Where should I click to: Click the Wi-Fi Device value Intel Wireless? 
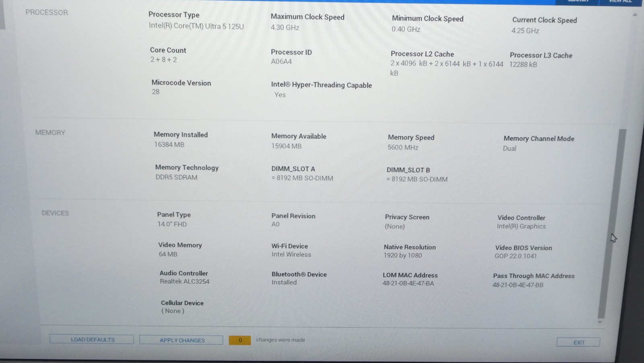(x=291, y=255)
